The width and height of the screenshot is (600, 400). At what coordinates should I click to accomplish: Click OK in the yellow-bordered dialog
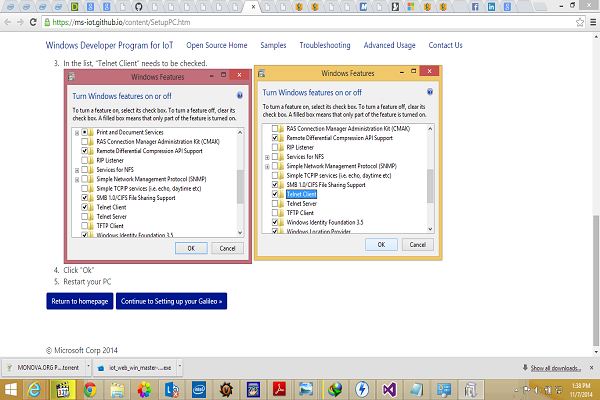click(381, 244)
